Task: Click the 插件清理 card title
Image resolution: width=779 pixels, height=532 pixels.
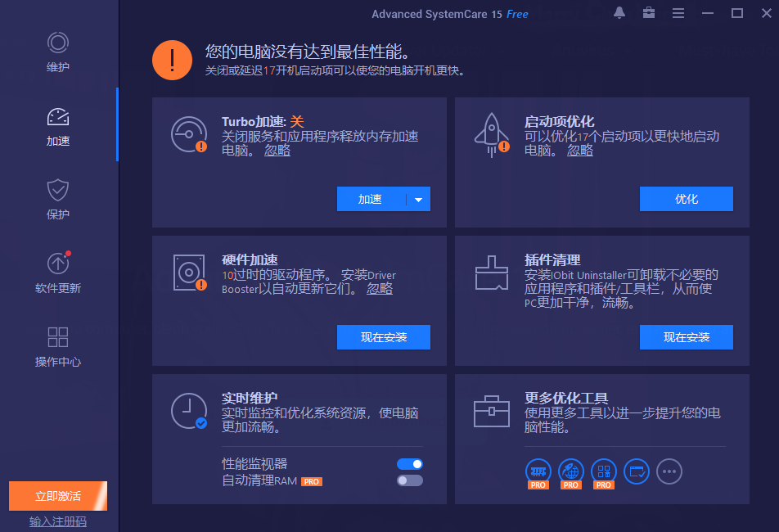Action: click(552, 259)
